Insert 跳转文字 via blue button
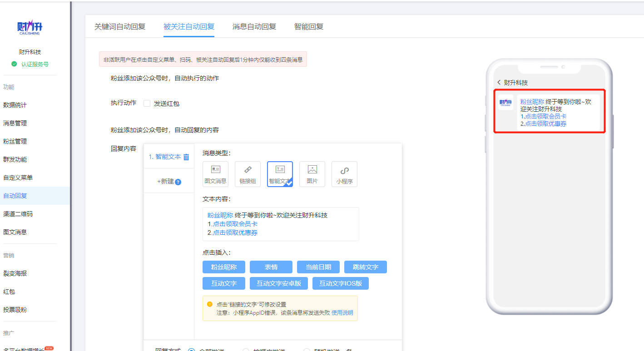Screen dimensions: 644x351 [x=366, y=267]
